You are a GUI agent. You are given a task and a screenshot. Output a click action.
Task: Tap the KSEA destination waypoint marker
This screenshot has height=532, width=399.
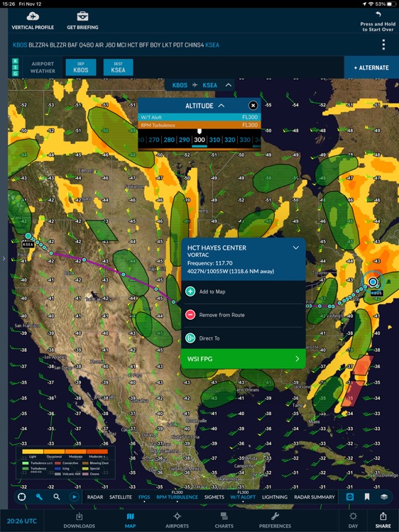click(28, 235)
